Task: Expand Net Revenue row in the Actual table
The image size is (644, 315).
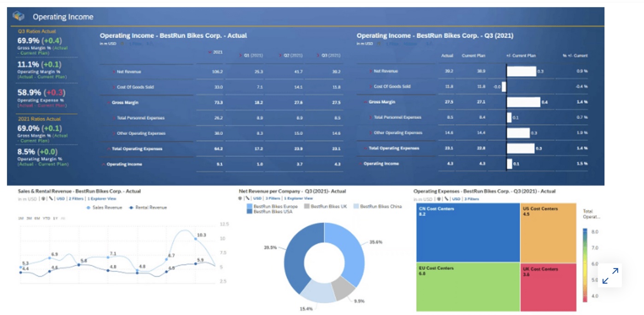Action: click(114, 72)
